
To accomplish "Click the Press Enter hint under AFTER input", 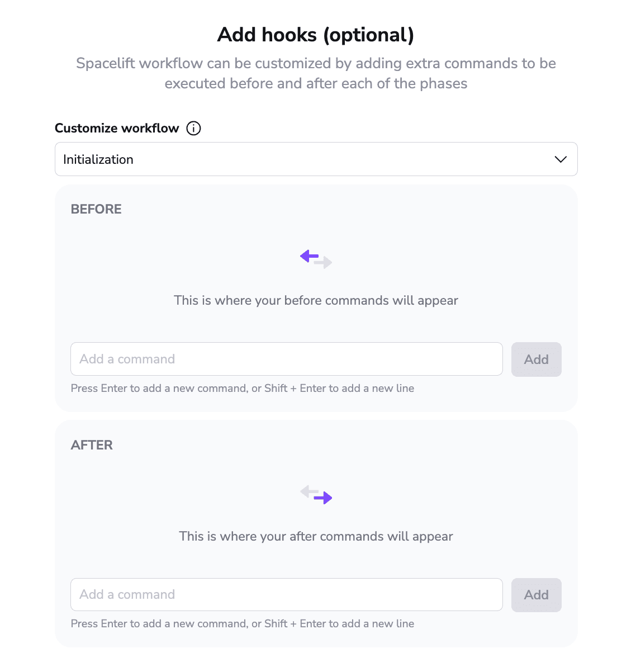I will pos(243,623).
